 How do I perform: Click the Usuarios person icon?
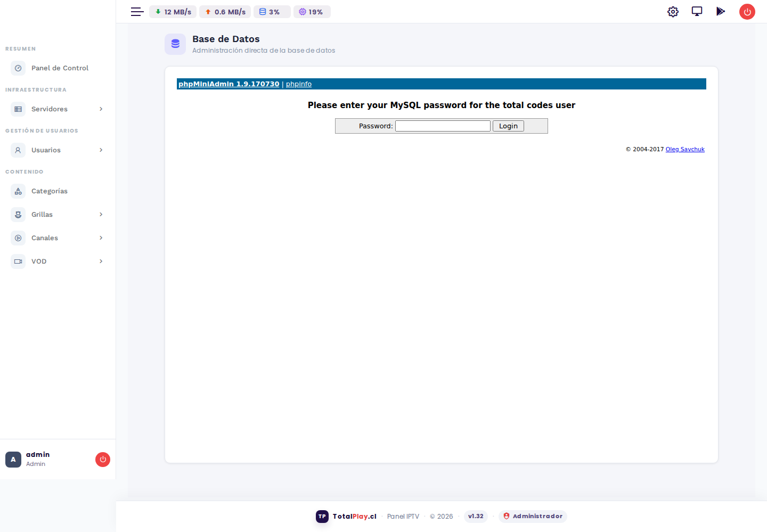(x=18, y=150)
